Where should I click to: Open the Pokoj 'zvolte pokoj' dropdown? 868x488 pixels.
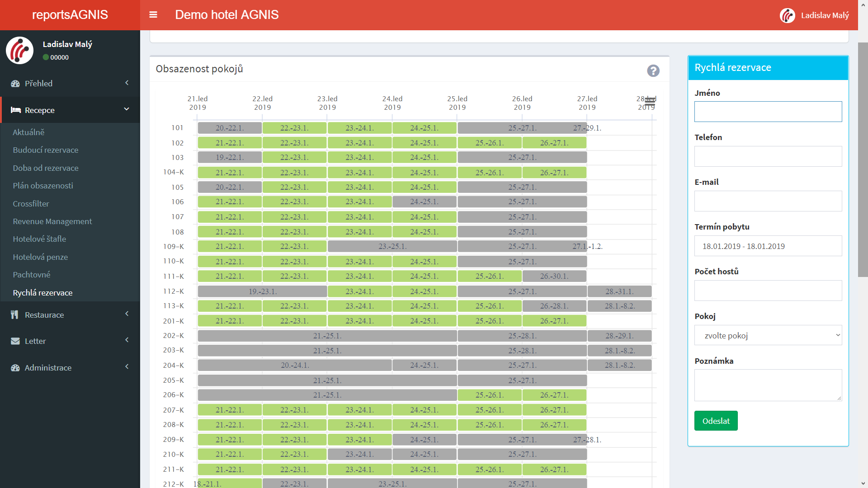point(768,335)
